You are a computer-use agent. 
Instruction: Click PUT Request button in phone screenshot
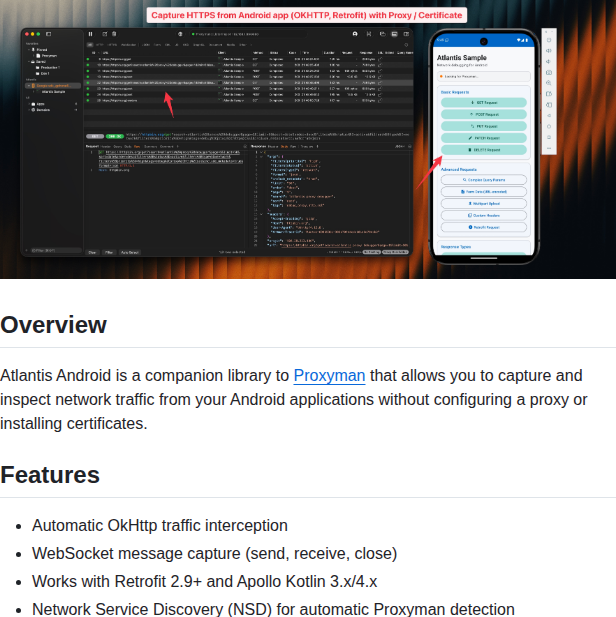[x=484, y=126]
